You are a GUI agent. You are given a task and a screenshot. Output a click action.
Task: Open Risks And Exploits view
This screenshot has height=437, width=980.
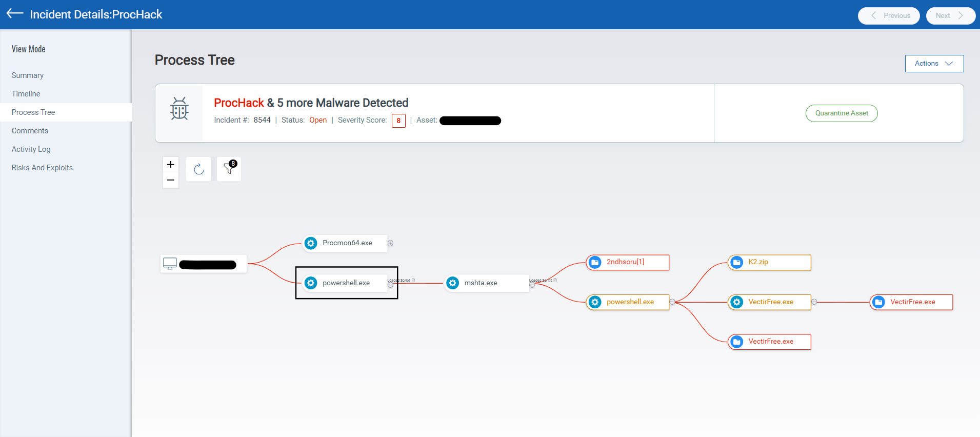click(x=42, y=168)
